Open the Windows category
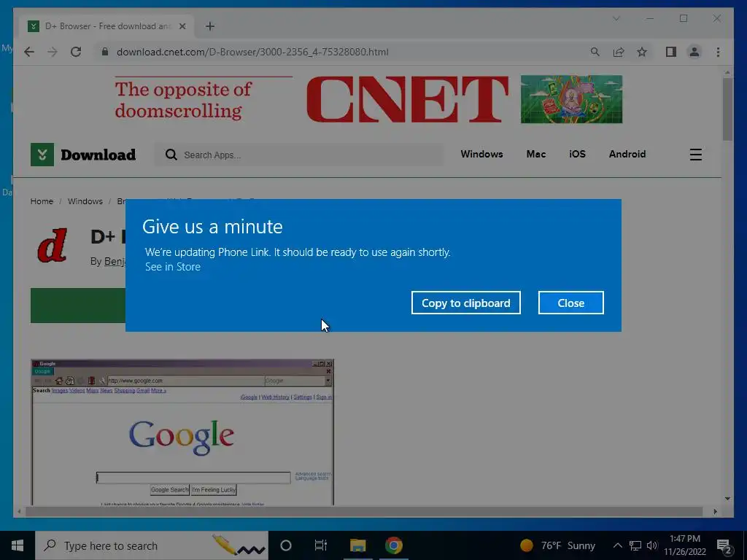This screenshot has height=560, width=747. click(481, 154)
